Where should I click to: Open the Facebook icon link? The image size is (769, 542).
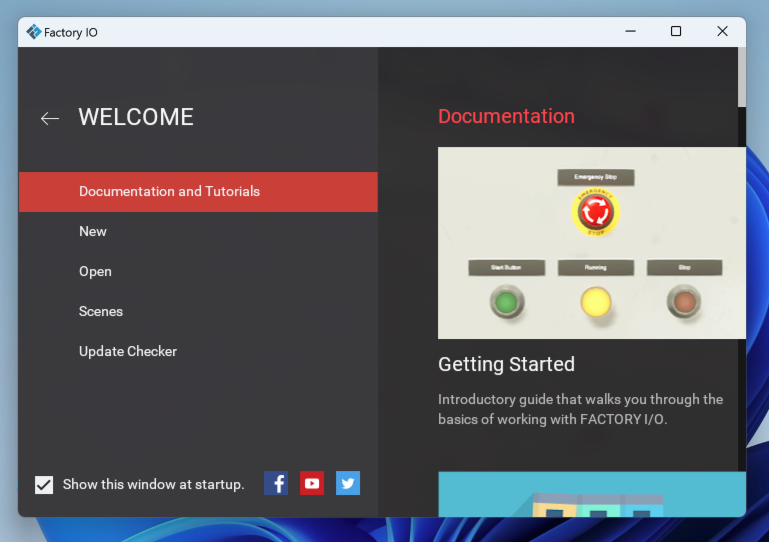coord(276,483)
